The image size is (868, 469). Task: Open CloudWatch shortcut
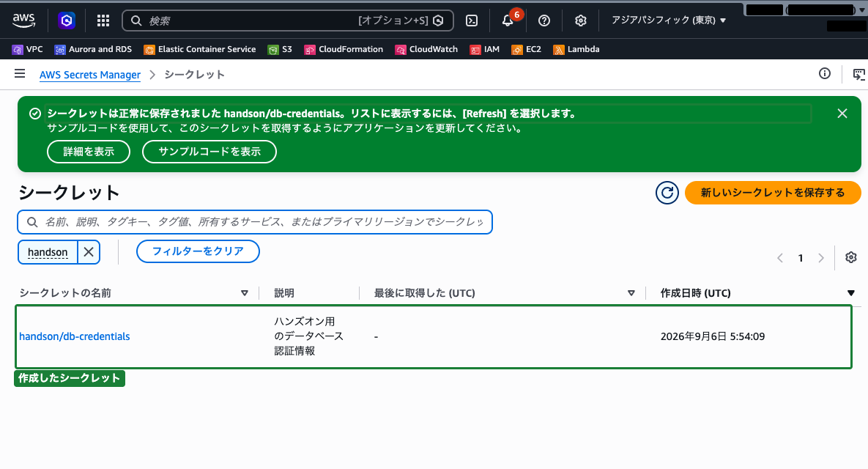pyautogui.click(x=426, y=49)
